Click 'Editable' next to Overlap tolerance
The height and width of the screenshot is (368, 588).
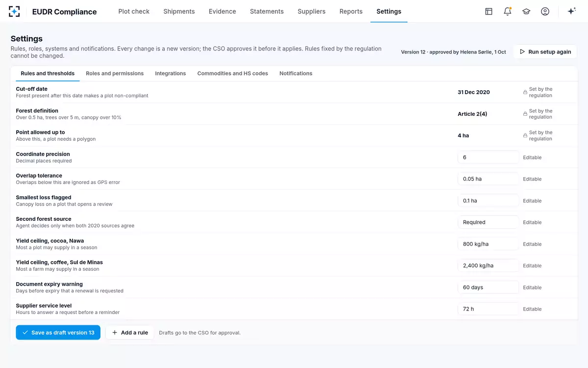pyautogui.click(x=532, y=179)
